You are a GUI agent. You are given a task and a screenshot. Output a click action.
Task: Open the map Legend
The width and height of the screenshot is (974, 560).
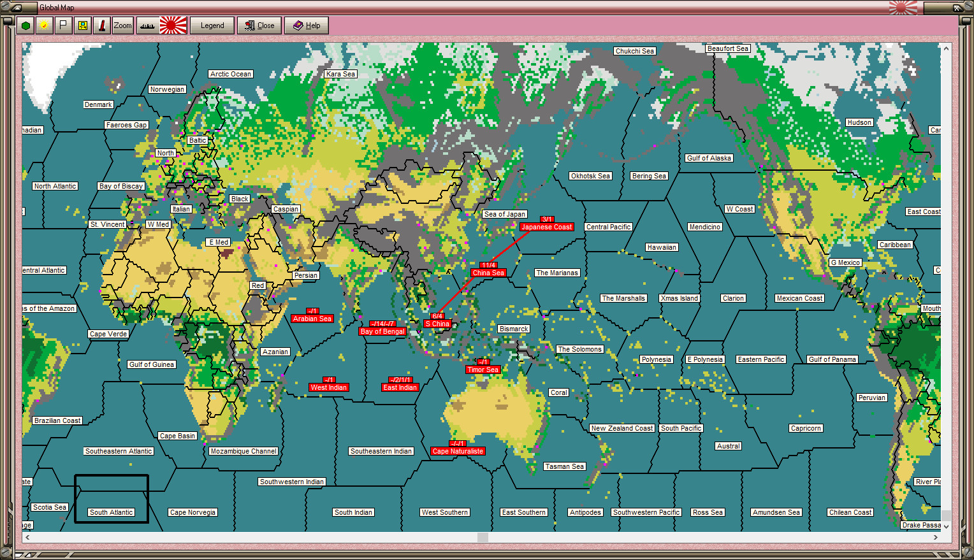(x=212, y=25)
